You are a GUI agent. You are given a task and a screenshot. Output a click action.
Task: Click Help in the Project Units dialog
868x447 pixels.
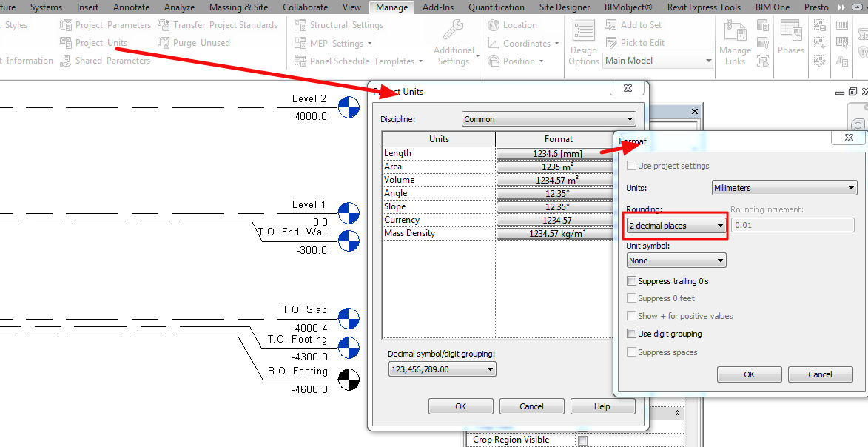click(x=602, y=406)
